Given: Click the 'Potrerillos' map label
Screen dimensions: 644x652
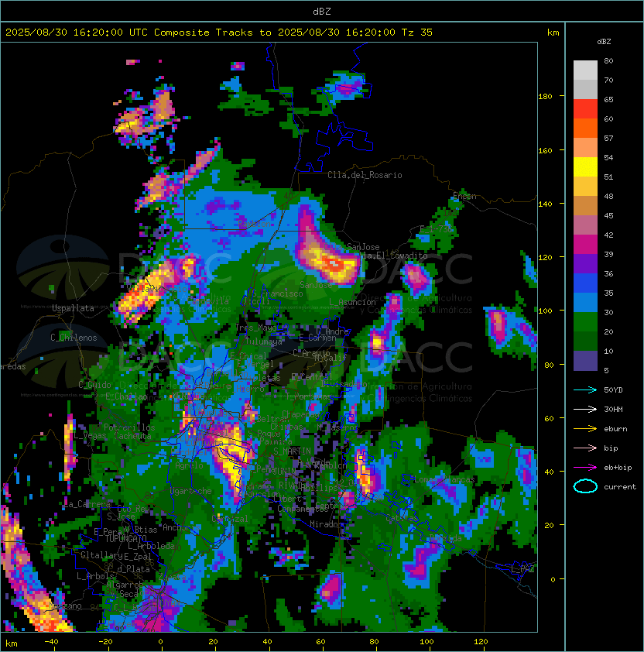Looking at the screenshot, I should point(129,427).
